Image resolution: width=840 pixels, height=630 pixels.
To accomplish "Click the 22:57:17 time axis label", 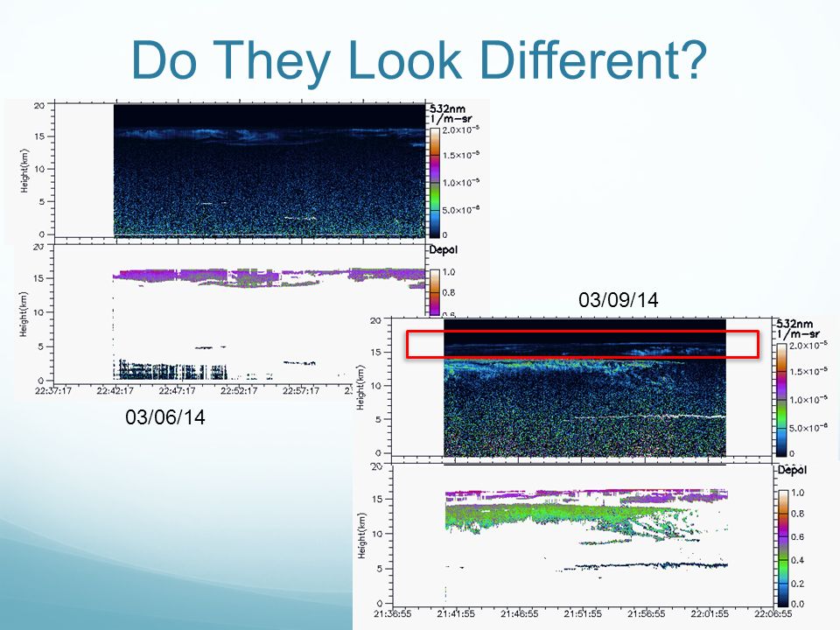I will pos(301,390).
